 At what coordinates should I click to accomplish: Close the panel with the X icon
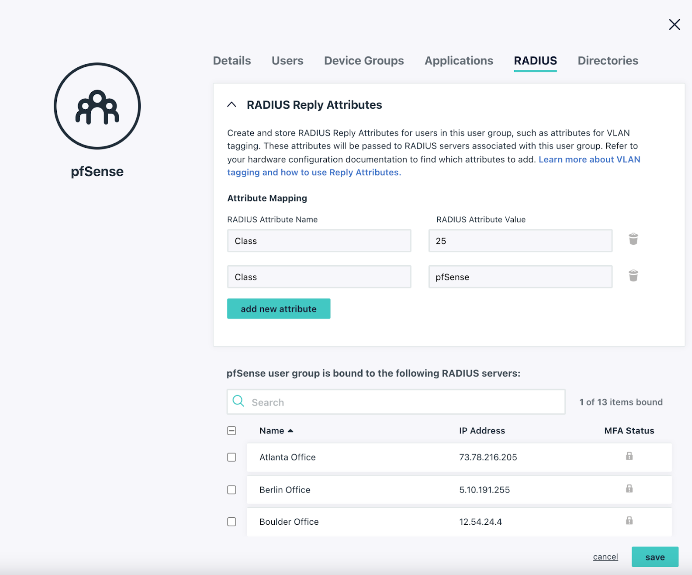(x=674, y=25)
